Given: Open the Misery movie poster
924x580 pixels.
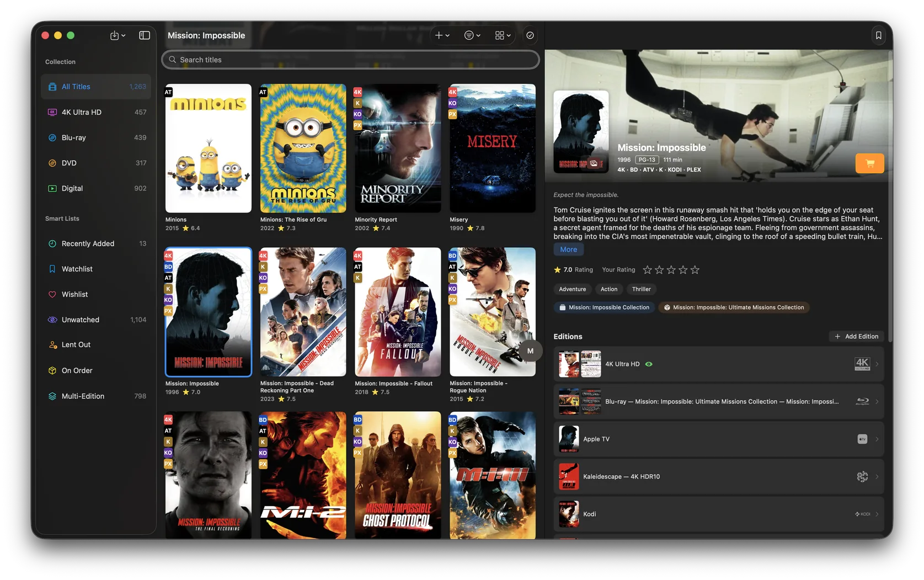Looking at the screenshot, I should 493,148.
